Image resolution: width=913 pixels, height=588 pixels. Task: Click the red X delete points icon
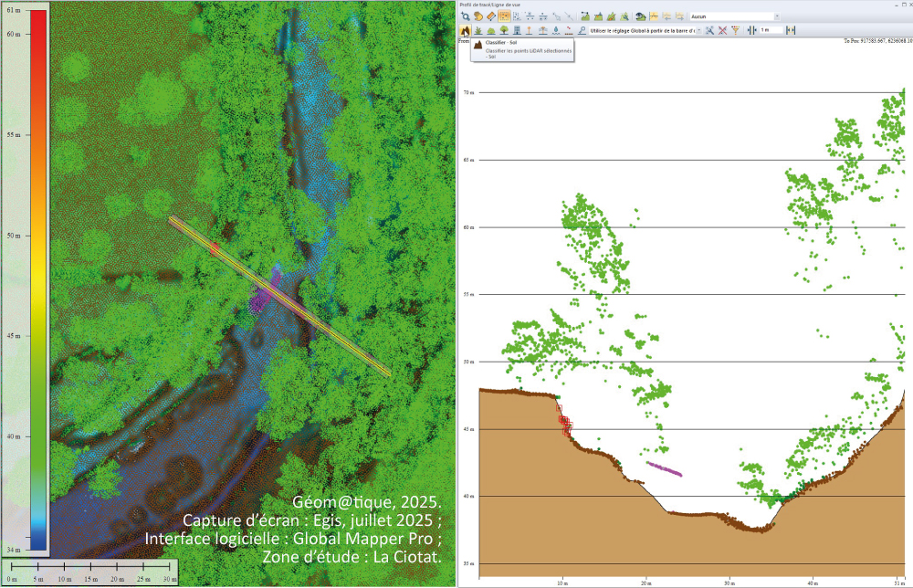coord(722,30)
